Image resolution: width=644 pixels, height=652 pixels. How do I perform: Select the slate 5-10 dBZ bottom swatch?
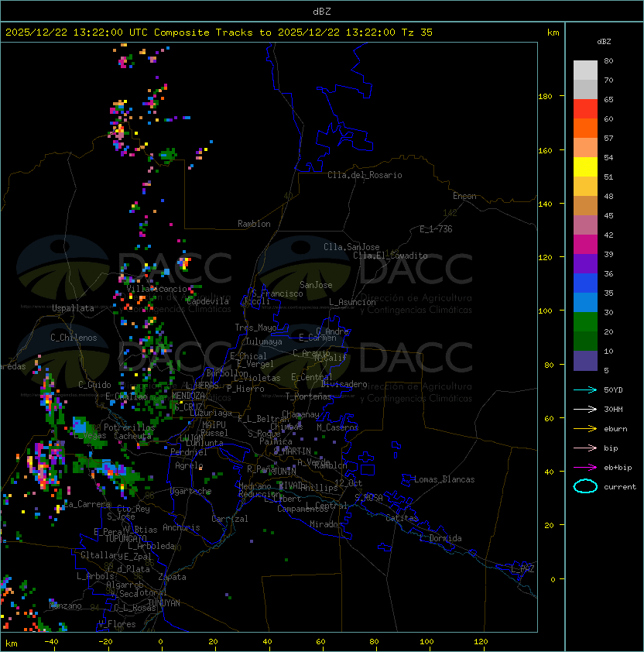585,361
